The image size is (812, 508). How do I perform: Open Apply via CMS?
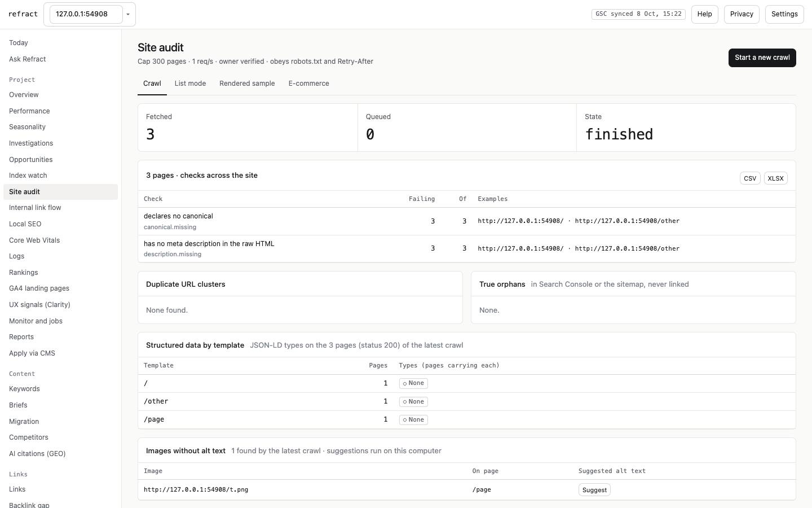point(60,353)
